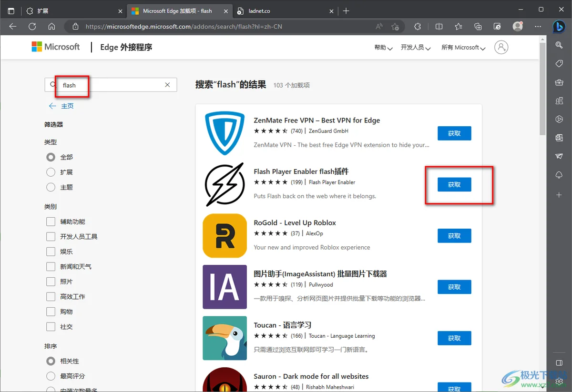Select the 主题 type radio button
This screenshot has height=392, width=572.
tap(51, 187)
